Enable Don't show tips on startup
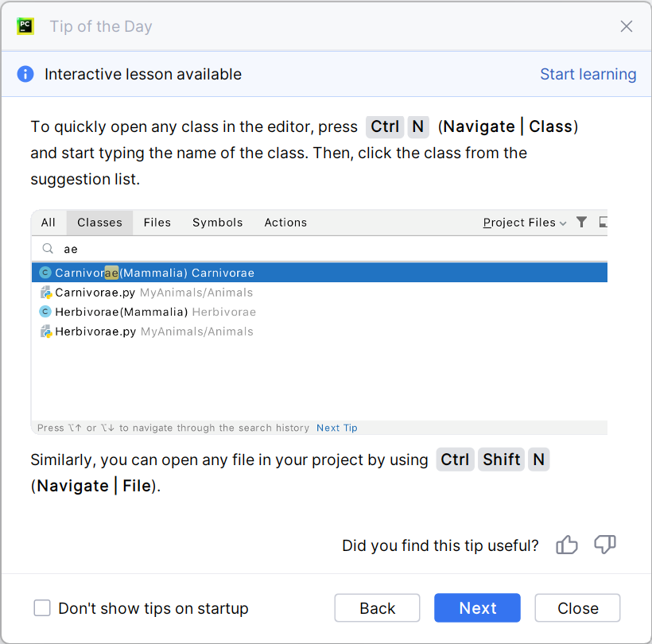This screenshot has width=652, height=644. point(42,608)
